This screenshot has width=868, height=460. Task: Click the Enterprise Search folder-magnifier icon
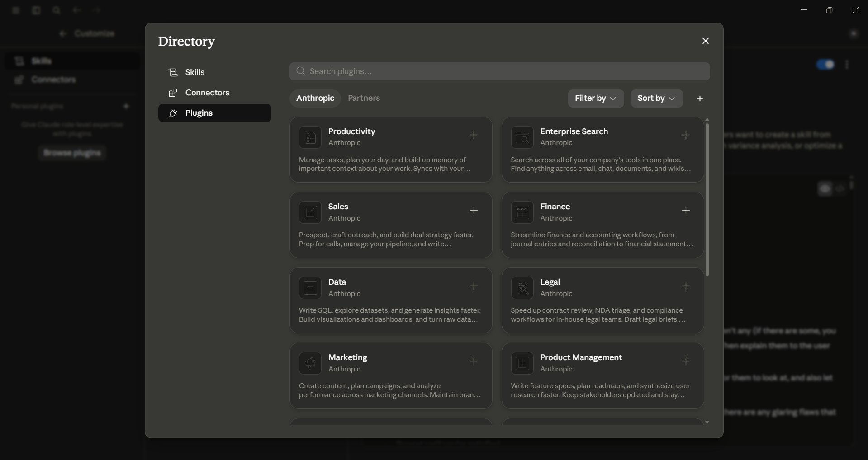pos(522,137)
